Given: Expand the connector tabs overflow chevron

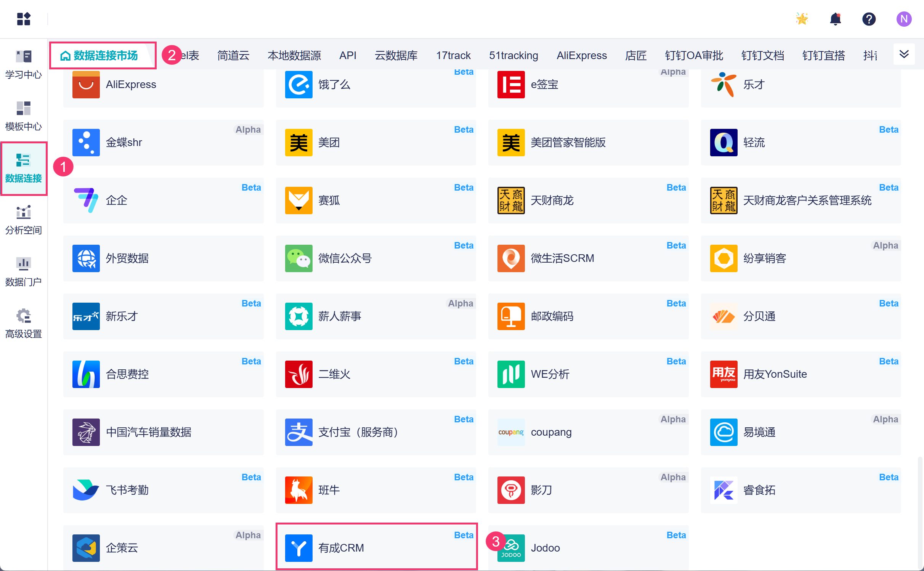Looking at the screenshot, I should tap(904, 54).
